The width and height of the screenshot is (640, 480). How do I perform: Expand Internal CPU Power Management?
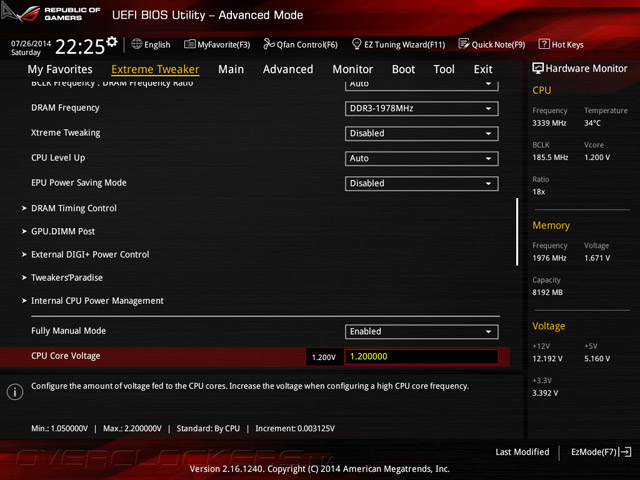[x=97, y=301]
